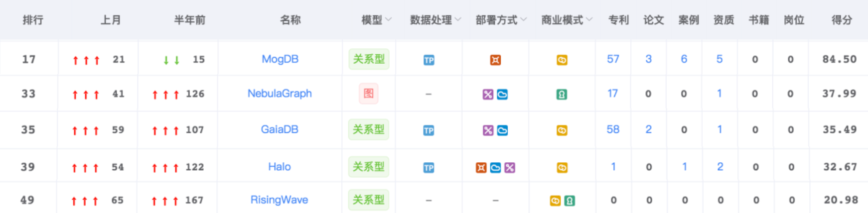Click the purple deployment icon in Halo row

tap(510, 168)
